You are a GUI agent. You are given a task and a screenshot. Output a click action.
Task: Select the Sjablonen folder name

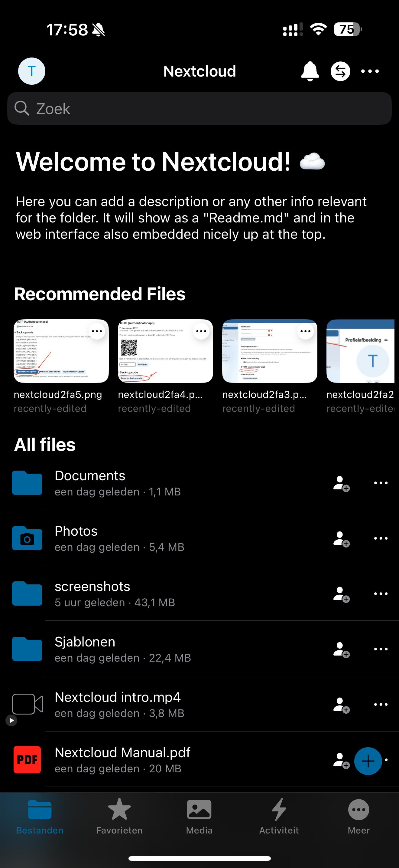click(85, 642)
